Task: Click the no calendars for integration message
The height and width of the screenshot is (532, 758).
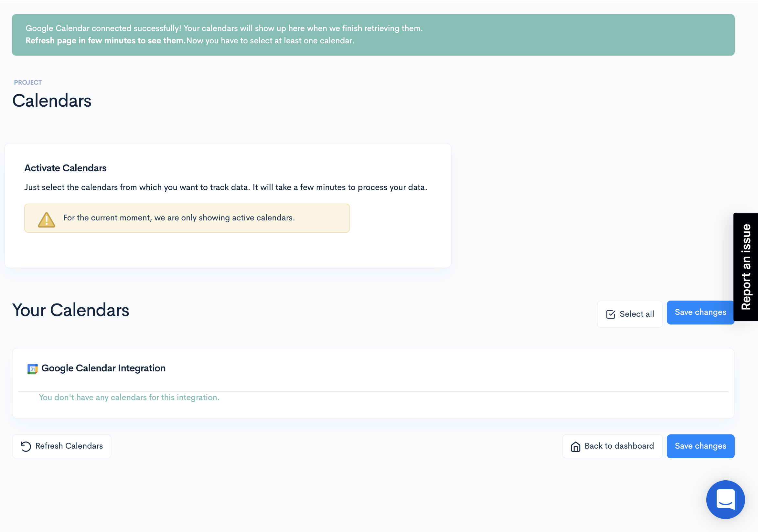Action: click(129, 397)
